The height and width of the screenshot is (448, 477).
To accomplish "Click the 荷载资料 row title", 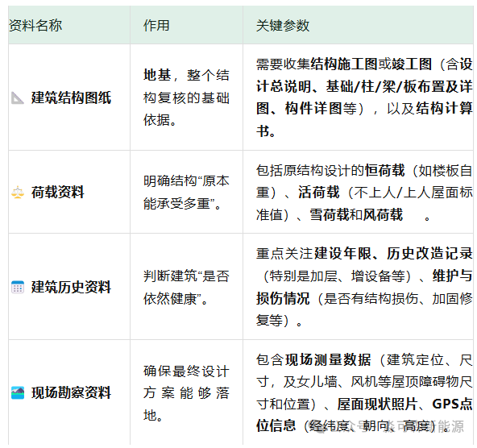I will [58, 193].
